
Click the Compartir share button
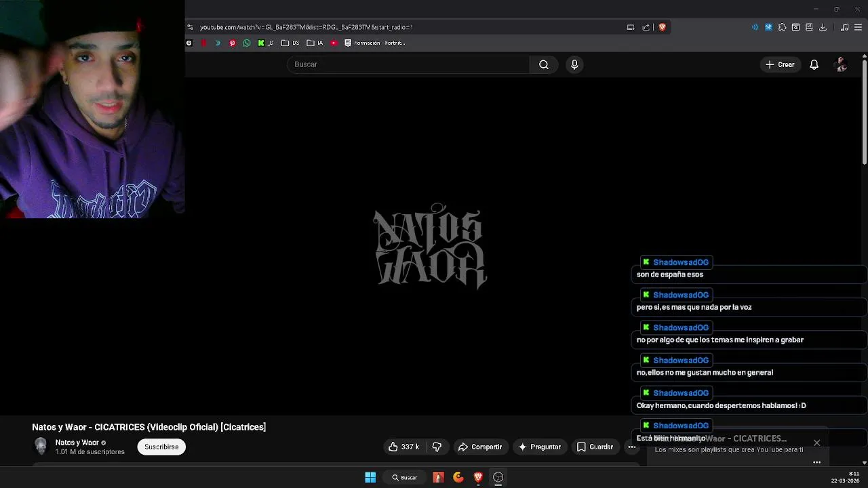click(480, 447)
